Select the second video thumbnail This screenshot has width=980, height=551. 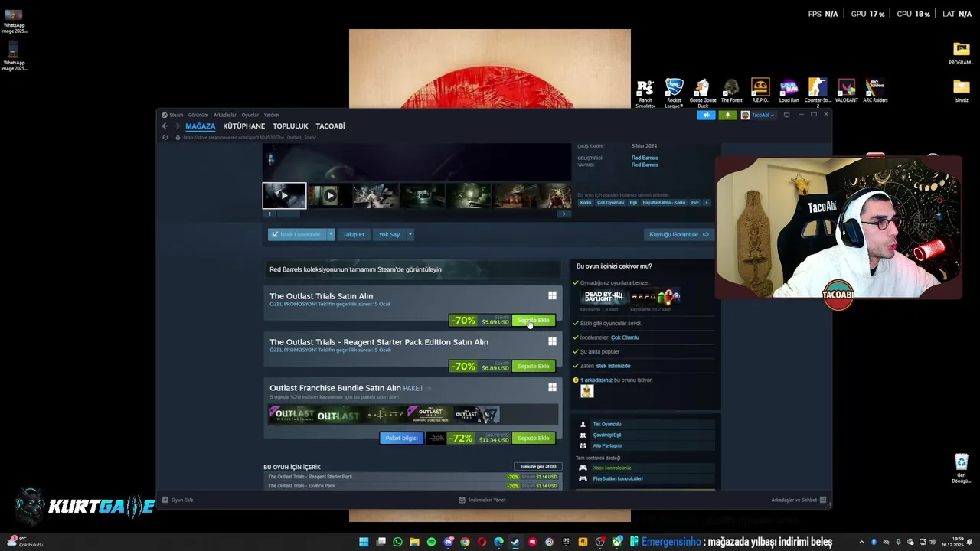click(x=330, y=195)
